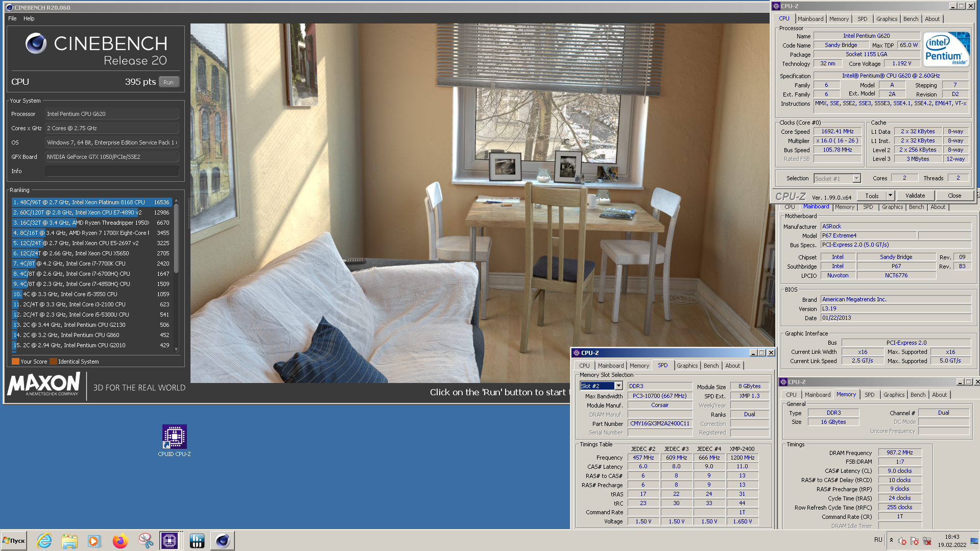Open Mainboard tab in CPU-Z processor window
This screenshot has width=980, height=551.
click(810, 19)
